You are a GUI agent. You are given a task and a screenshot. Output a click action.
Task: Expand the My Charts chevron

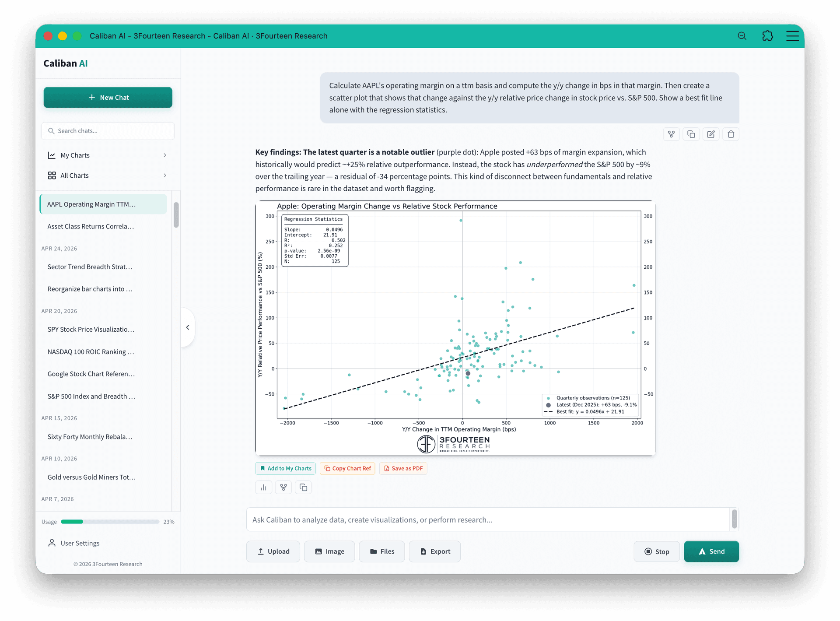click(165, 155)
